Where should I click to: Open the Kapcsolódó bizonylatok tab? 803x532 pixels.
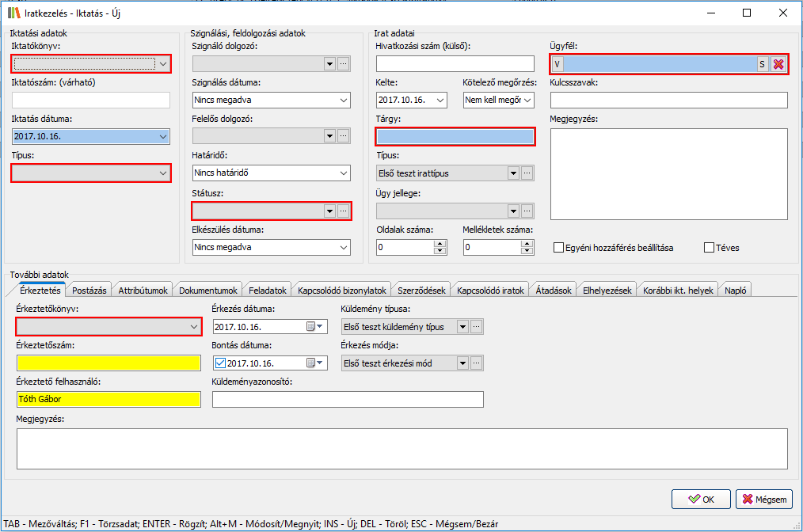click(x=342, y=291)
